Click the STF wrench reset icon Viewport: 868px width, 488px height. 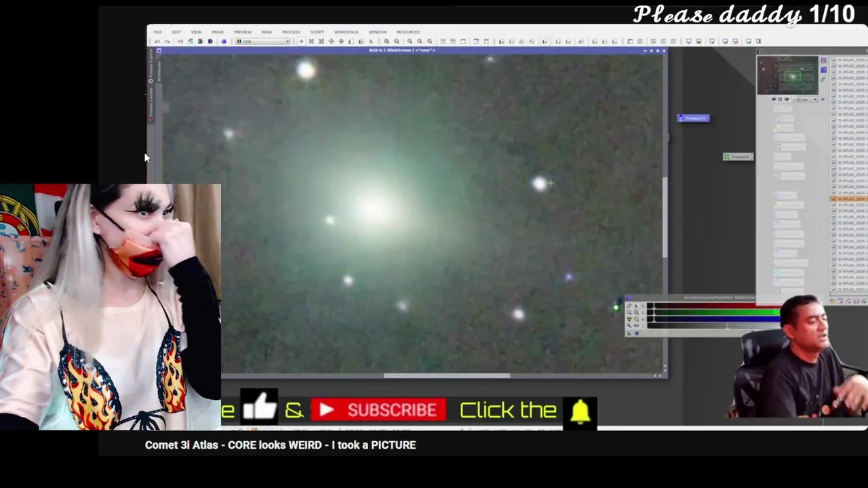[x=629, y=325]
